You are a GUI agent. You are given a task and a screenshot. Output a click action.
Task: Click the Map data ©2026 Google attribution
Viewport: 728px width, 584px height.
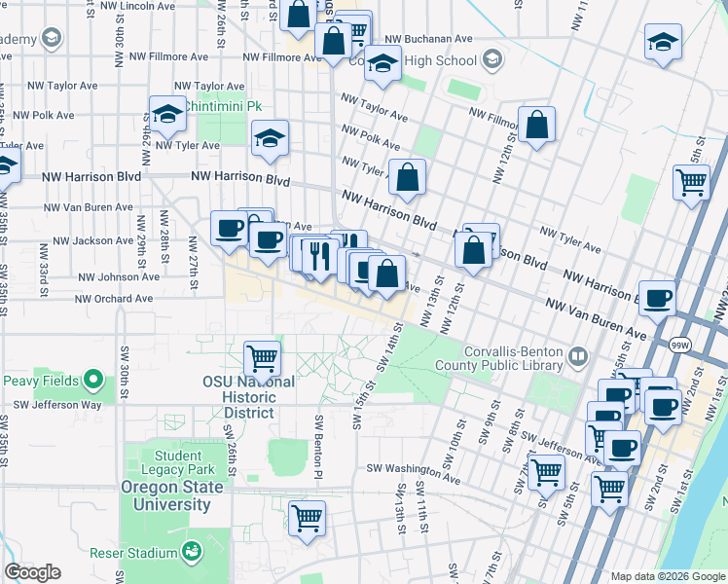668,577
